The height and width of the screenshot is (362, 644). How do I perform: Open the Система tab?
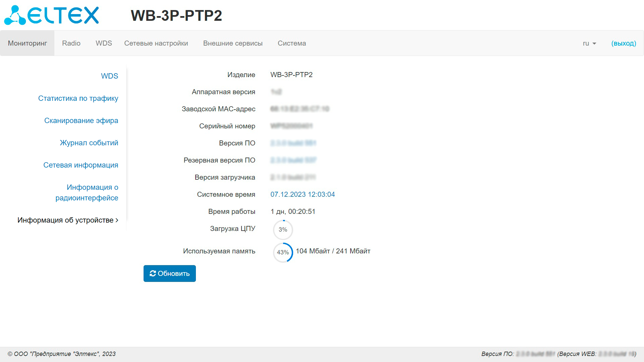tap(291, 43)
